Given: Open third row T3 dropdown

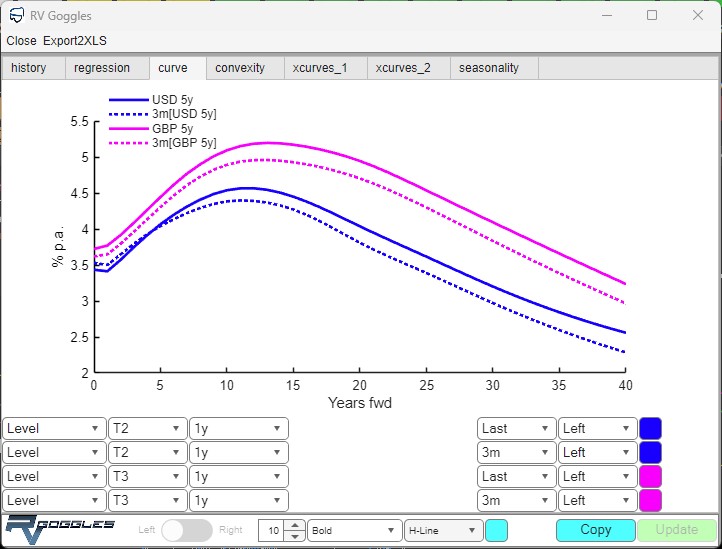Looking at the screenshot, I should click(147, 476).
